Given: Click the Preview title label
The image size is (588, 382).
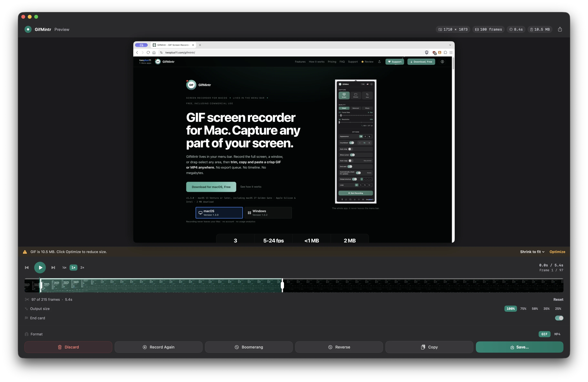Looking at the screenshot, I should (62, 29).
